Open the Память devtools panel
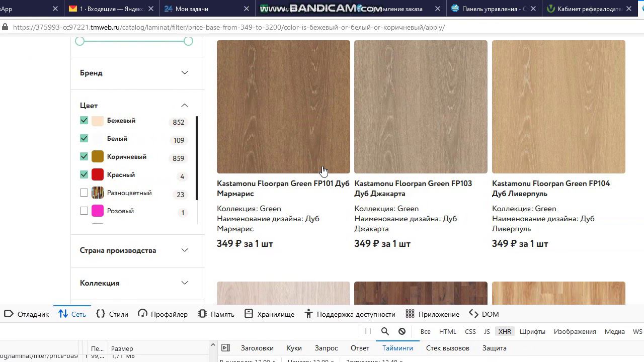644x362 pixels. (x=216, y=314)
